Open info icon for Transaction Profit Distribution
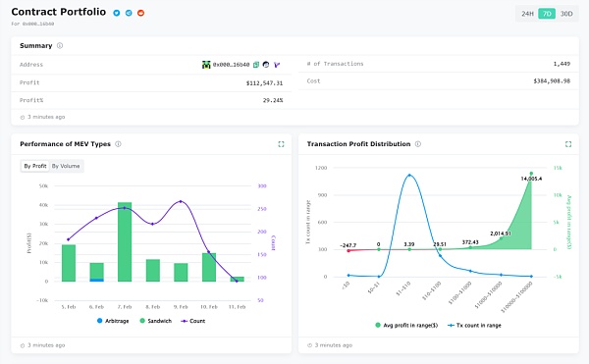This screenshot has height=364, width=589. [418, 144]
